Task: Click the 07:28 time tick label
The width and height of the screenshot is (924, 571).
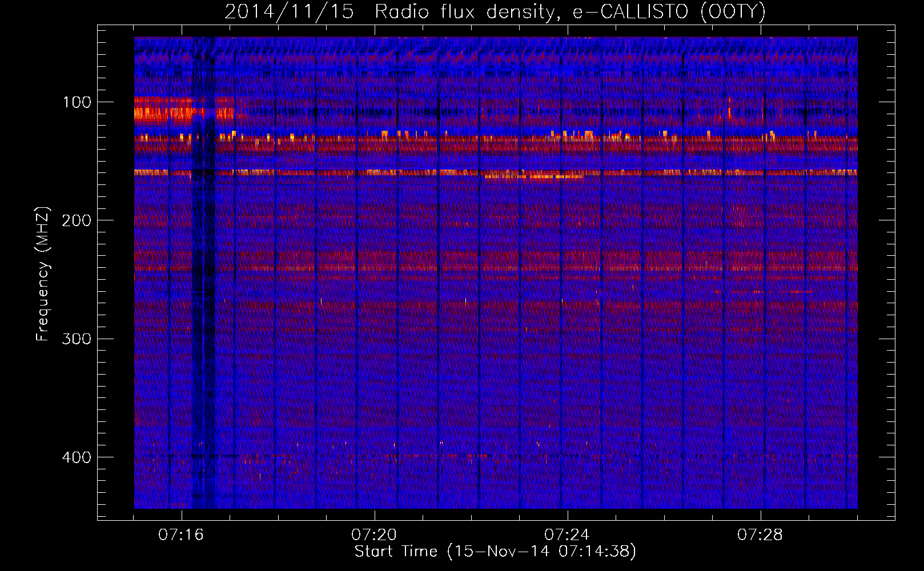Action: click(x=761, y=535)
